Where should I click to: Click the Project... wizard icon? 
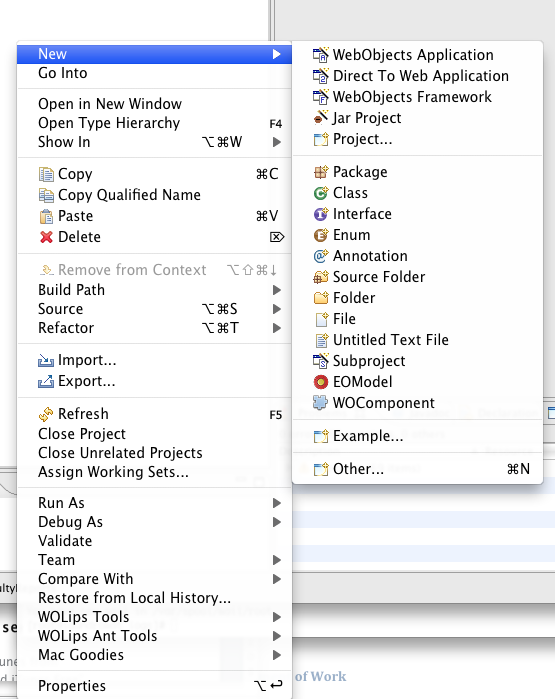click(321, 139)
